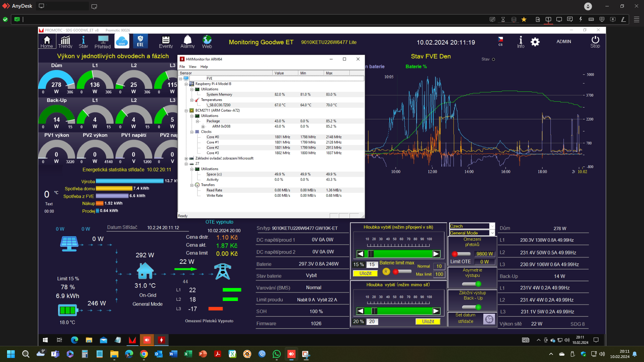Open the General Mode dropdown
644x362 pixels.
tap(492, 233)
